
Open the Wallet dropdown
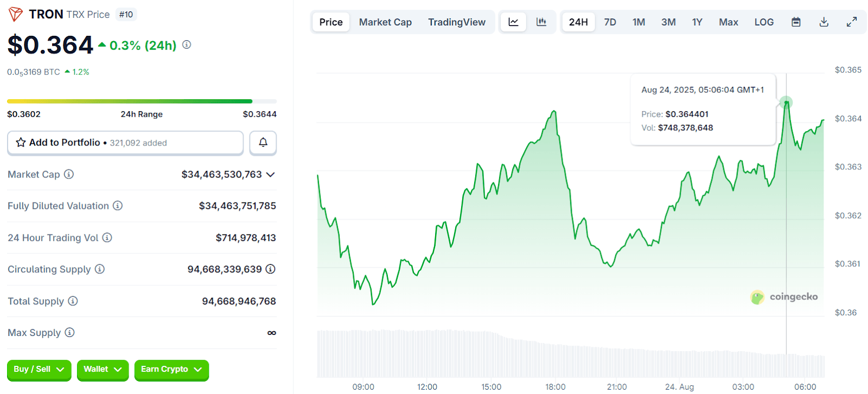pyautogui.click(x=103, y=370)
